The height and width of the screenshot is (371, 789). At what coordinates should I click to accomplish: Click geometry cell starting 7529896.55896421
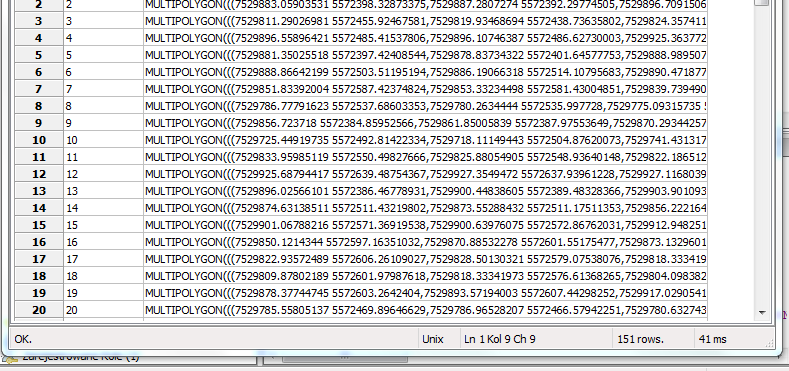click(426, 38)
